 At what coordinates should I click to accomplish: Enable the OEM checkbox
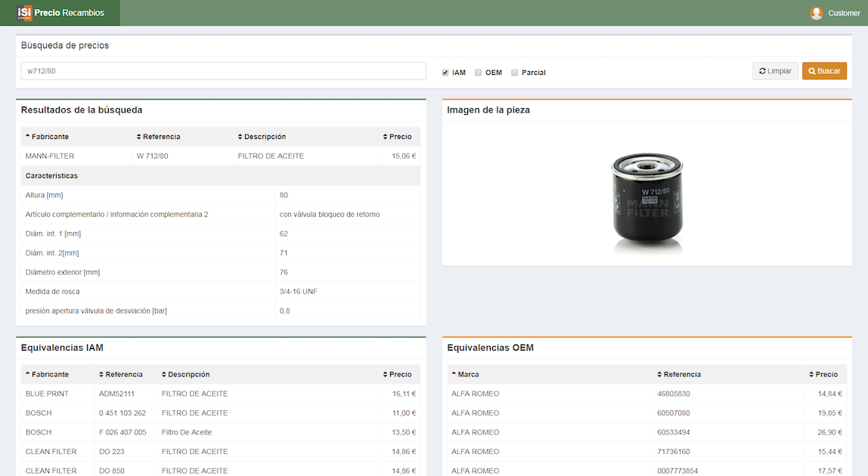pos(479,73)
